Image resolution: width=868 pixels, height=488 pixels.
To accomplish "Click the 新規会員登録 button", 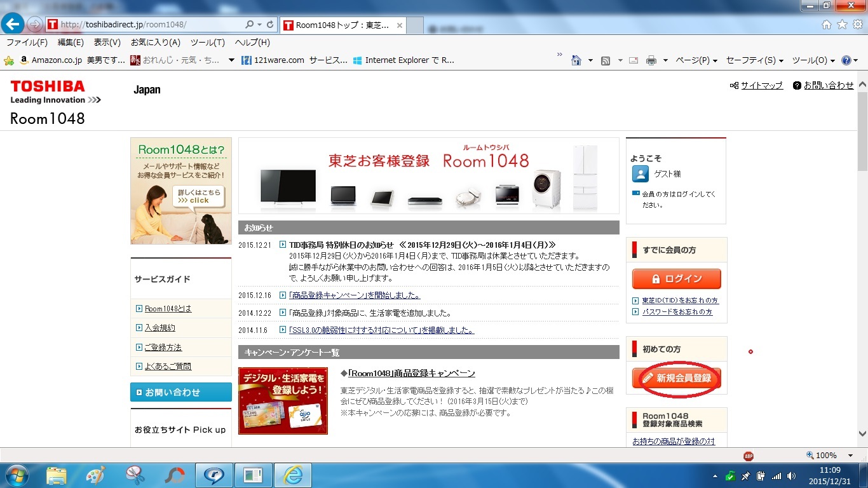I will point(676,378).
